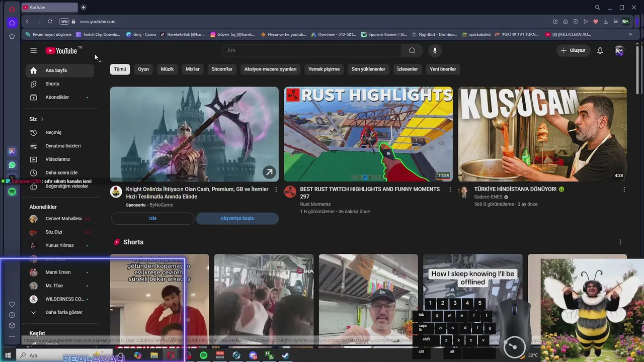
Task: Open options menu for Knight Online ad
Action: (276, 190)
